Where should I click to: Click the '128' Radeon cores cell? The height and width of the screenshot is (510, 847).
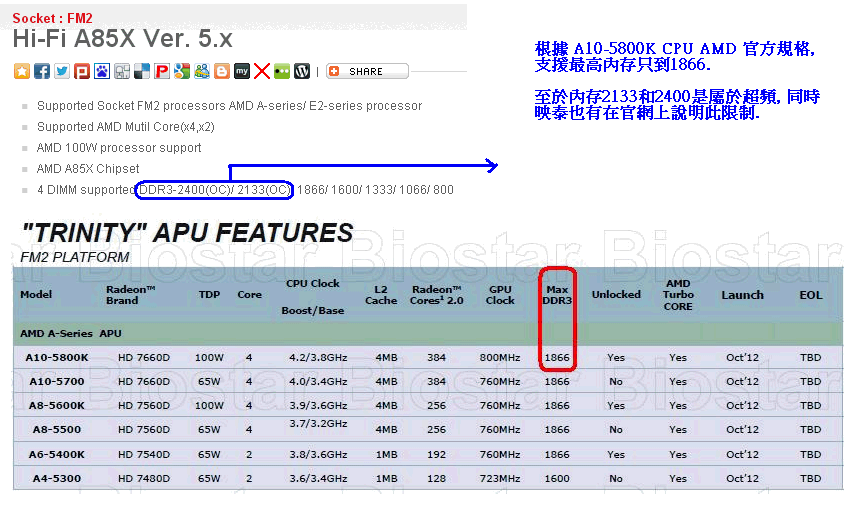(436, 479)
